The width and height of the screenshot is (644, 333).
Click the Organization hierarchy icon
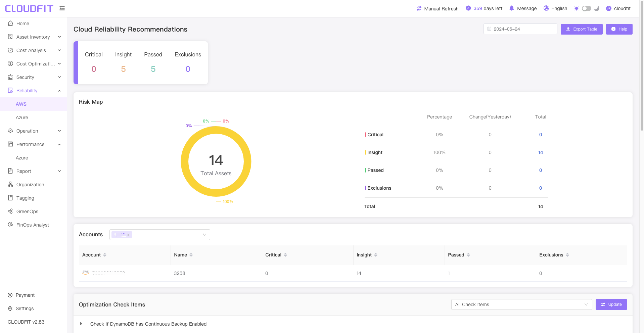click(x=10, y=185)
